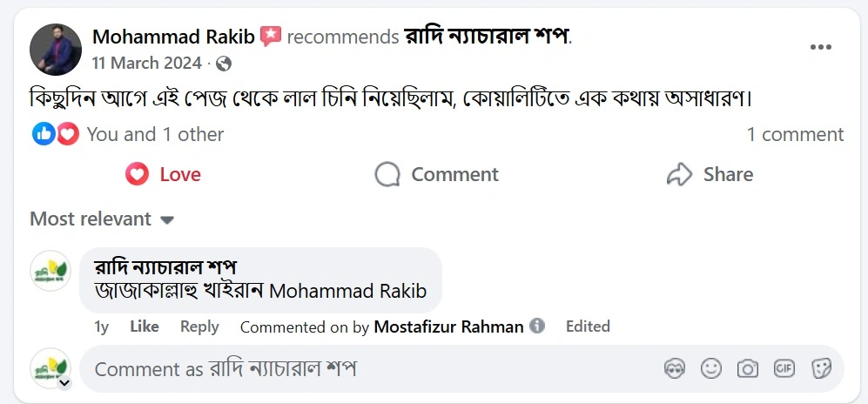
Task: Open the three-dot post options menu
Action: coord(820,47)
